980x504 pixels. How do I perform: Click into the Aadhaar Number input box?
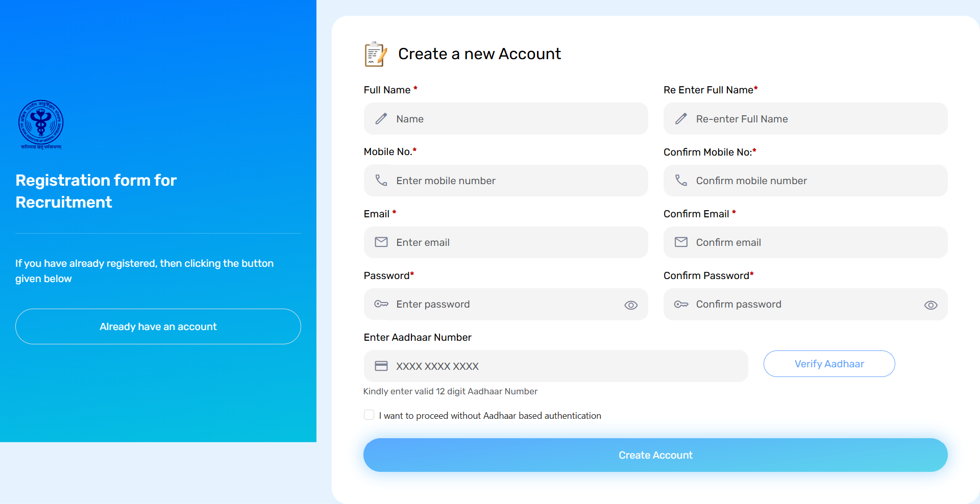pos(561,366)
